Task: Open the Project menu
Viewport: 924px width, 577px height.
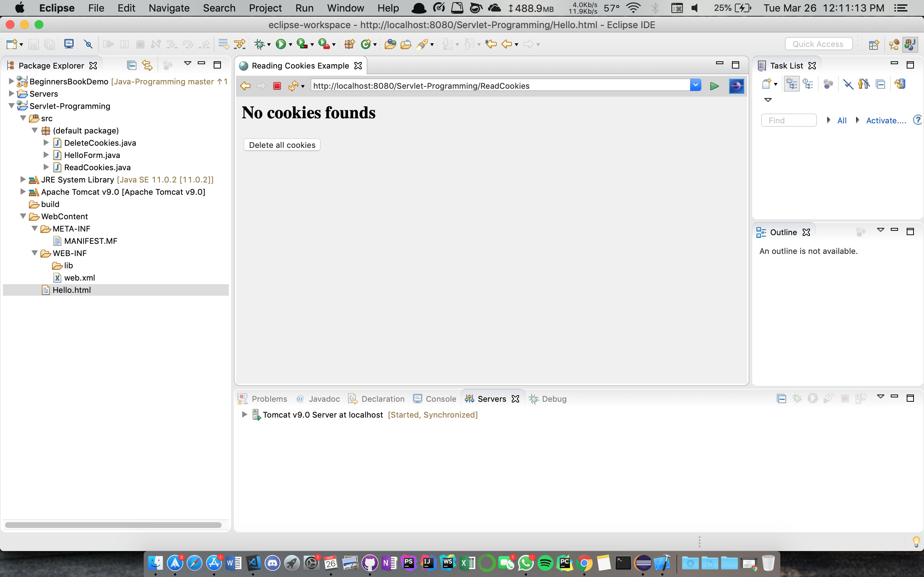Action: (x=265, y=8)
